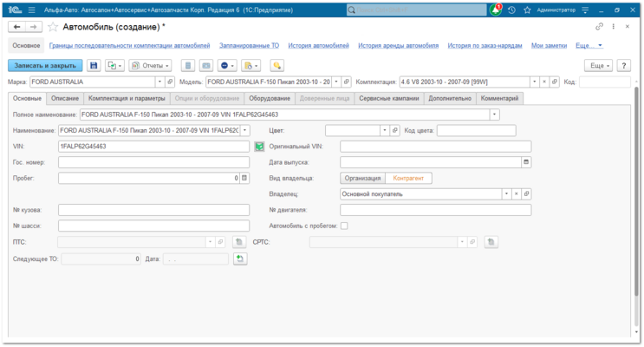644x347 pixels.
Task: Open the create-based-on dropdown button in the toolbar
Action: pos(114,65)
